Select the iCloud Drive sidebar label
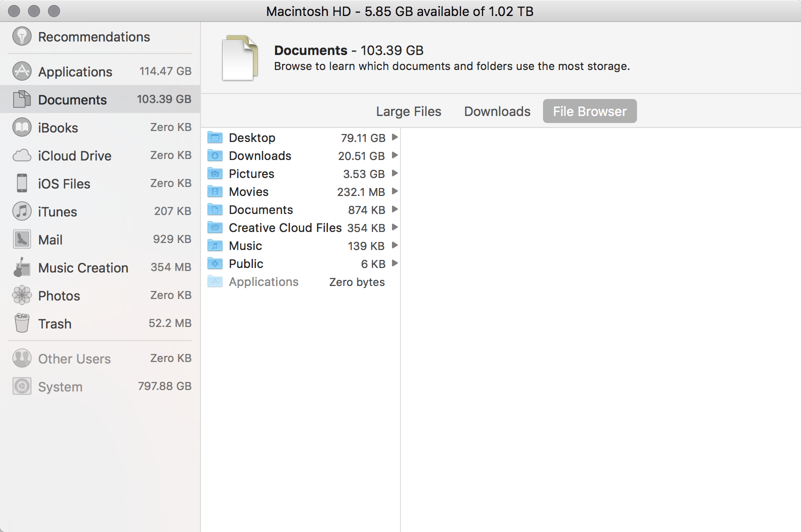 (x=75, y=156)
